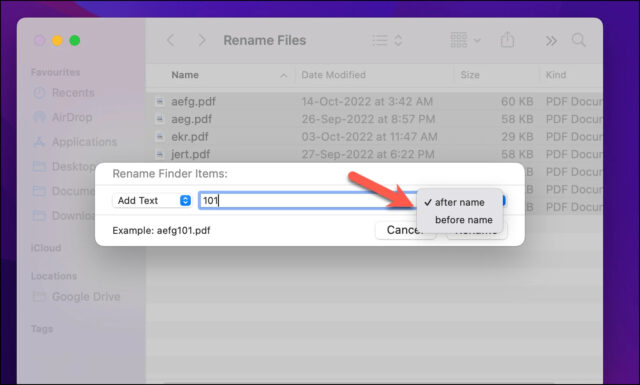Sort by the Name column arrow
Image resolution: width=640 pixels, height=385 pixels.
(x=283, y=76)
